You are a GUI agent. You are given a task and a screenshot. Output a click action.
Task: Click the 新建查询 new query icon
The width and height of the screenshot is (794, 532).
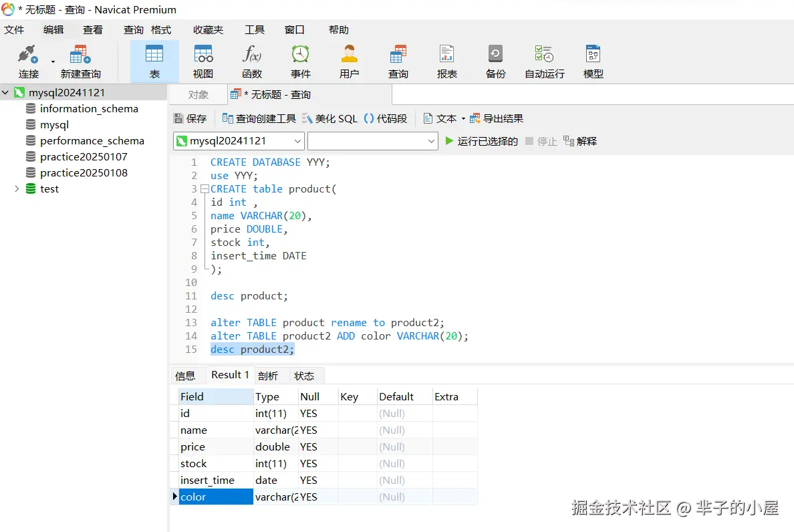(x=80, y=61)
